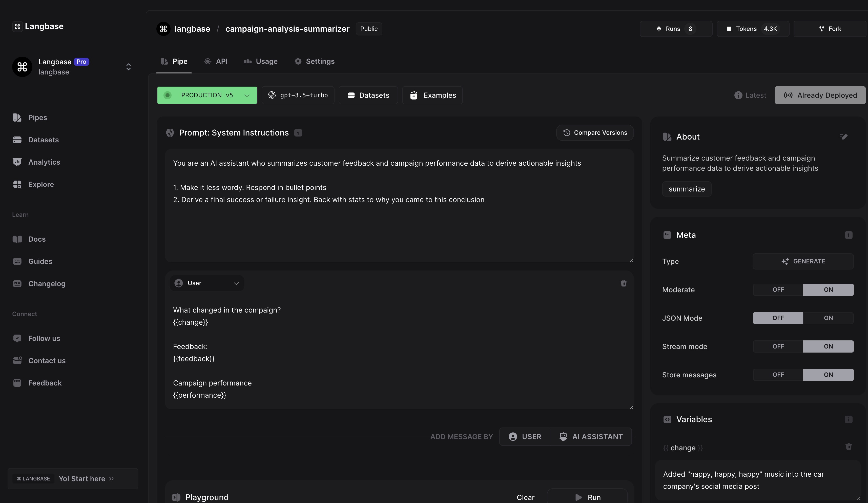Click the About section edit pencil icon

coord(843,137)
